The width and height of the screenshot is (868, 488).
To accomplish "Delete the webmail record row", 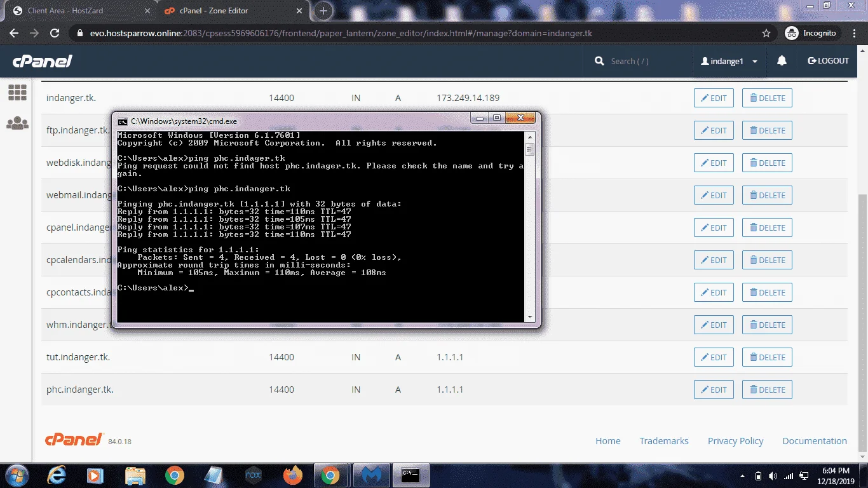I will click(x=767, y=195).
